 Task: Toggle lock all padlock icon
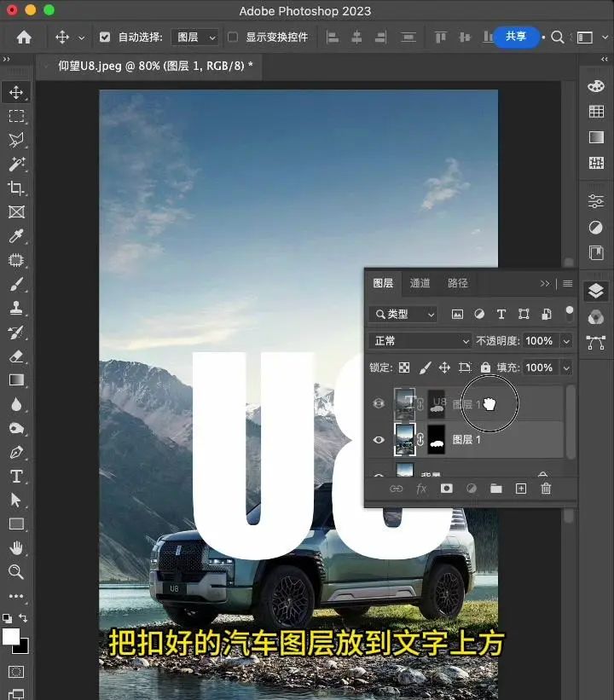[485, 367]
